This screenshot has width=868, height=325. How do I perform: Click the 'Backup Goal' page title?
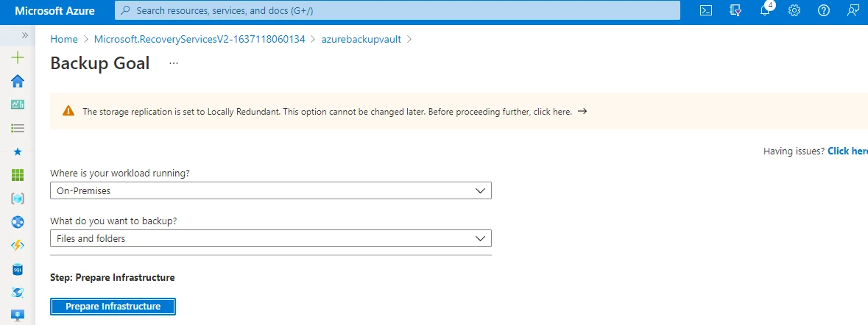coord(100,63)
